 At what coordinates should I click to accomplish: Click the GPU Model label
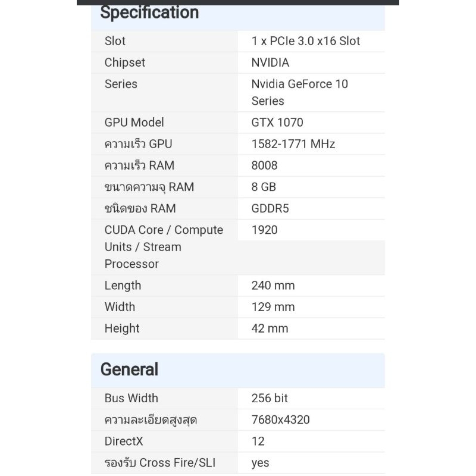134,123
